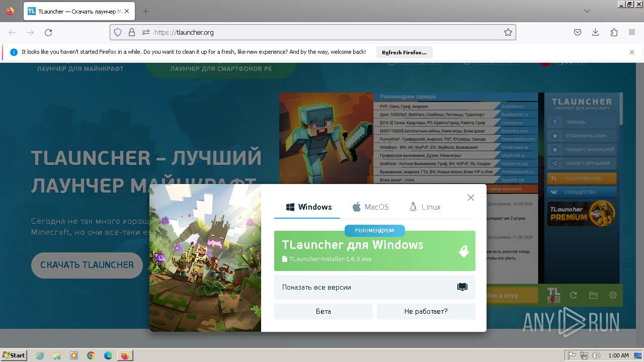Click the Firefox back arrow

point(12,32)
